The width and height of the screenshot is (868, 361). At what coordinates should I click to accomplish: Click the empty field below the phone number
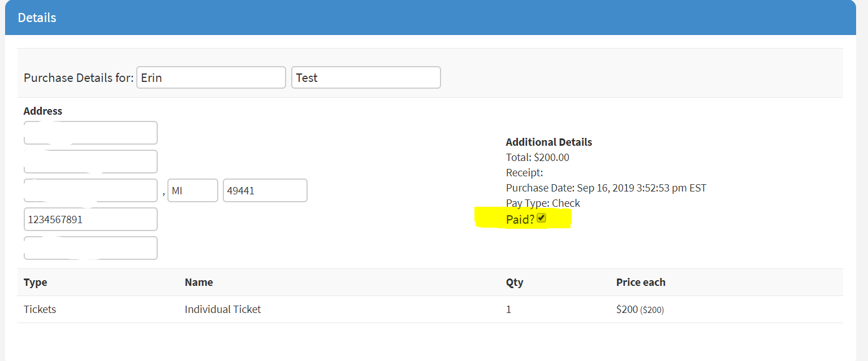(x=90, y=248)
